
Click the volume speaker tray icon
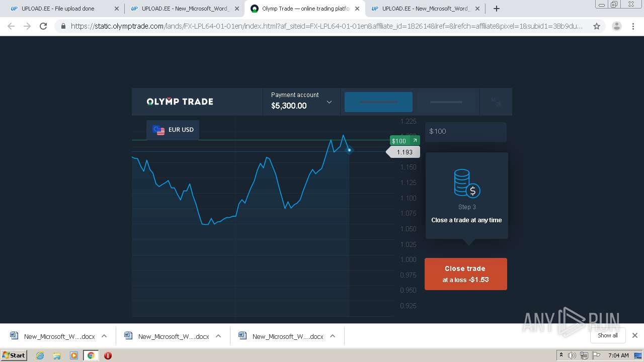(572, 355)
